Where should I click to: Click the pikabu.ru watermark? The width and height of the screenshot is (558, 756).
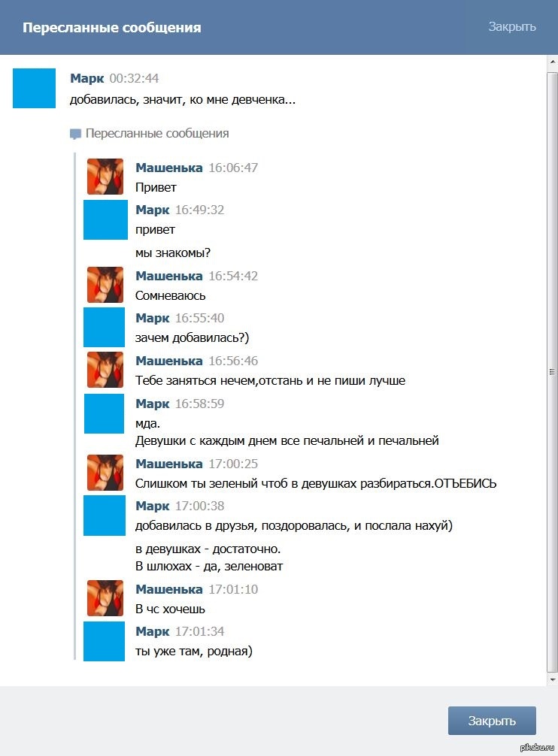point(536,747)
